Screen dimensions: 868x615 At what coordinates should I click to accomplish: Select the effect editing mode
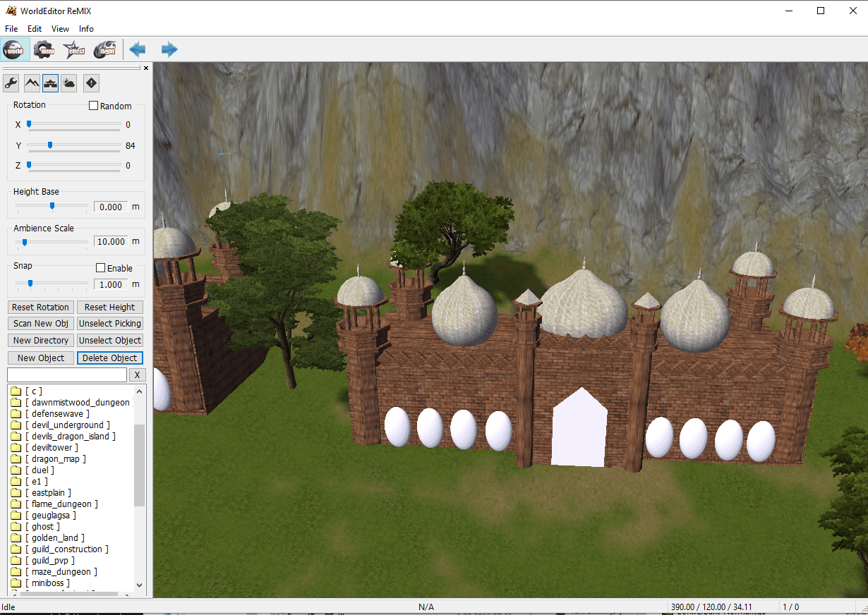(x=73, y=49)
